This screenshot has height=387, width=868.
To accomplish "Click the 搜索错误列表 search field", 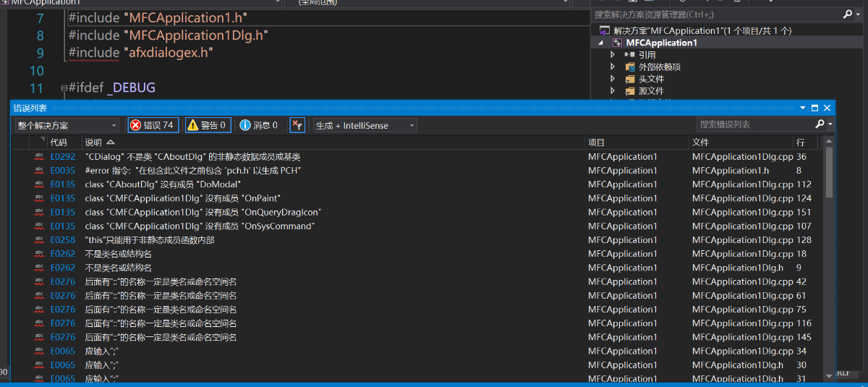I will click(x=753, y=124).
